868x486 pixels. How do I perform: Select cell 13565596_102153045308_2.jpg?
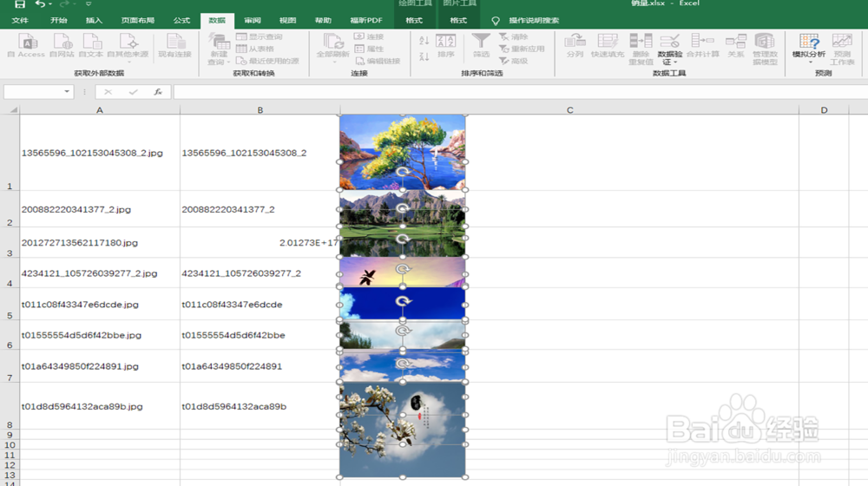[x=100, y=153]
